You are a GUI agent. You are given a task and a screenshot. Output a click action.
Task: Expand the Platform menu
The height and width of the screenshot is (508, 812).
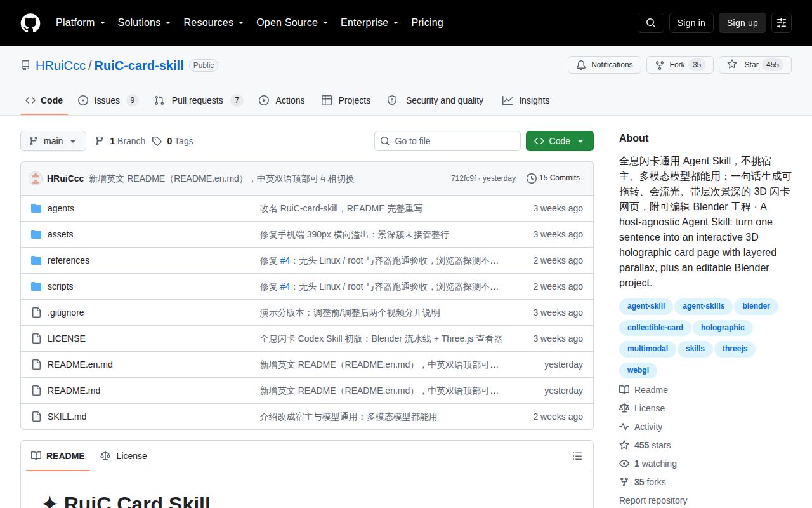tap(80, 23)
